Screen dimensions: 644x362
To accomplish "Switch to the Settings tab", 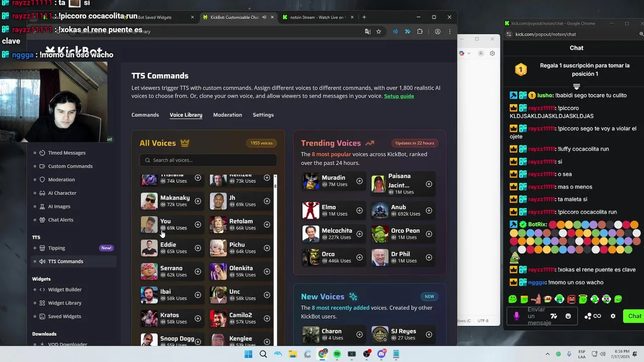I will coord(263,115).
